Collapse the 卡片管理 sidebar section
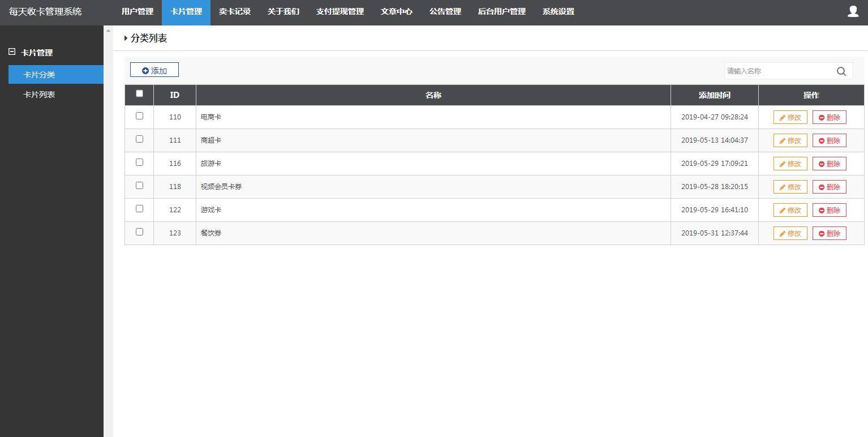This screenshot has height=437, width=868. pos(11,52)
